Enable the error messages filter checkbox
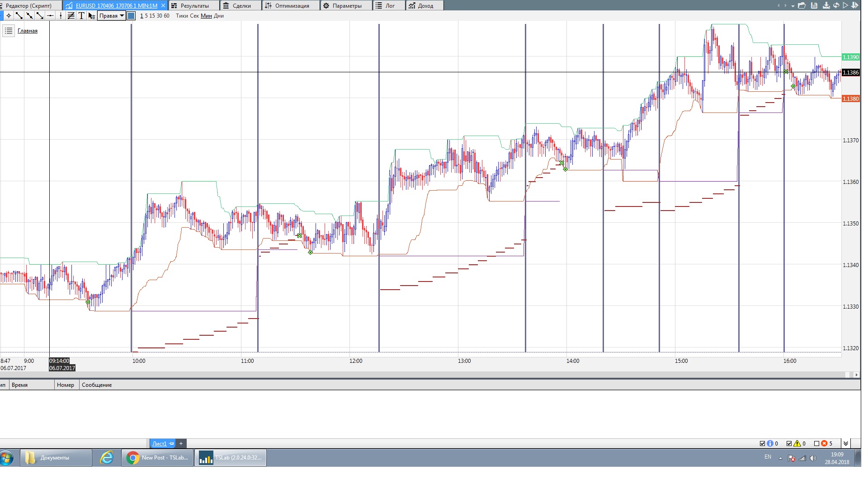 pos(816,443)
